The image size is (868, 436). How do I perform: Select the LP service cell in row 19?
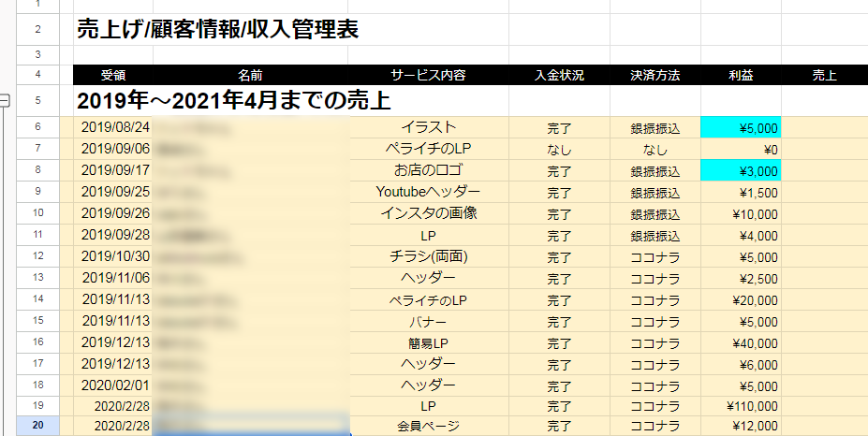pyautogui.click(x=428, y=406)
